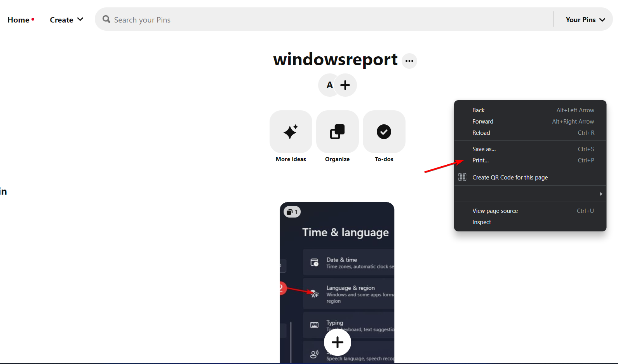Click the magnifying glass search icon

(106, 19)
